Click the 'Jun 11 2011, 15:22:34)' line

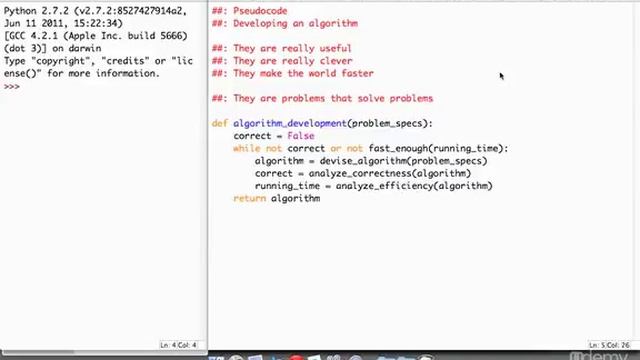pyautogui.click(x=63, y=24)
